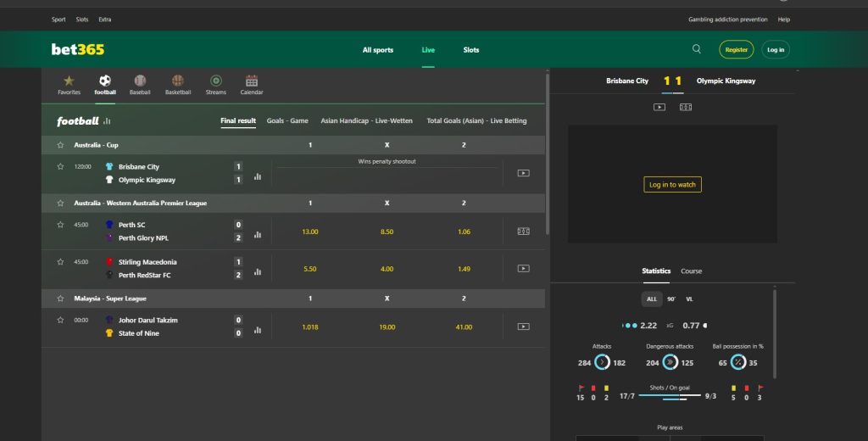Click the match list vertical scrollbar

pyautogui.click(x=548, y=154)
